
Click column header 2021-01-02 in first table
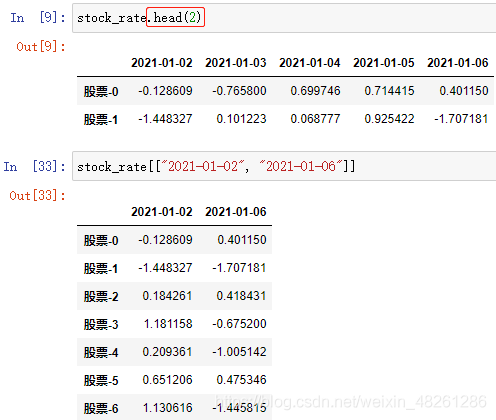162,63
